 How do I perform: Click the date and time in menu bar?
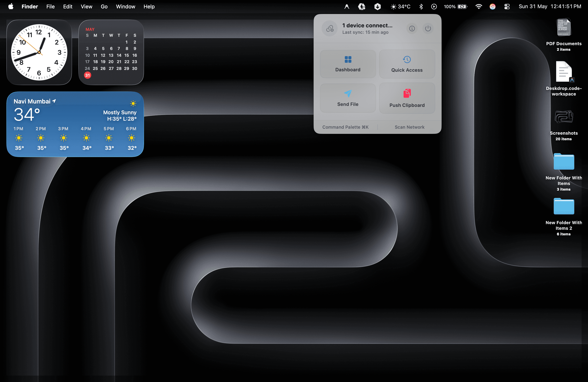click(550, 6)
